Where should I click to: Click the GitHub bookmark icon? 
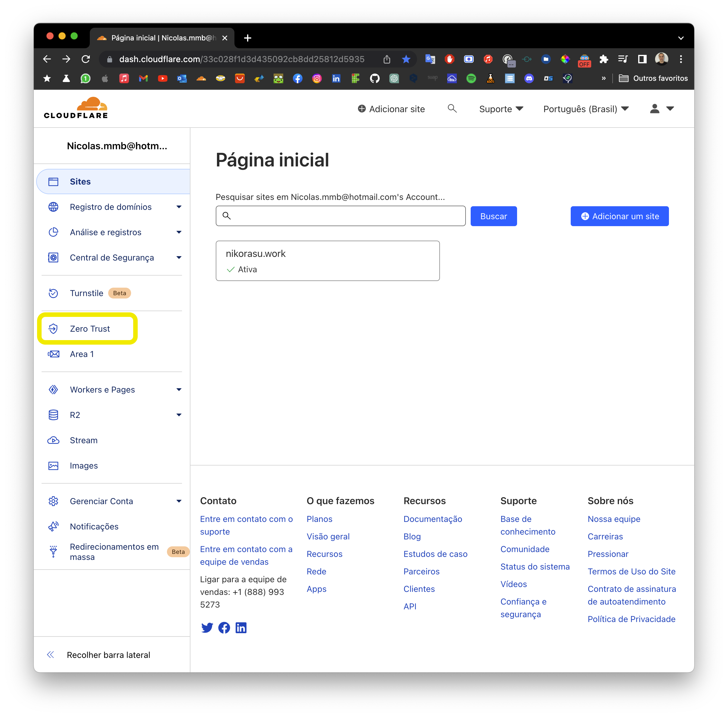click(375, 78)
